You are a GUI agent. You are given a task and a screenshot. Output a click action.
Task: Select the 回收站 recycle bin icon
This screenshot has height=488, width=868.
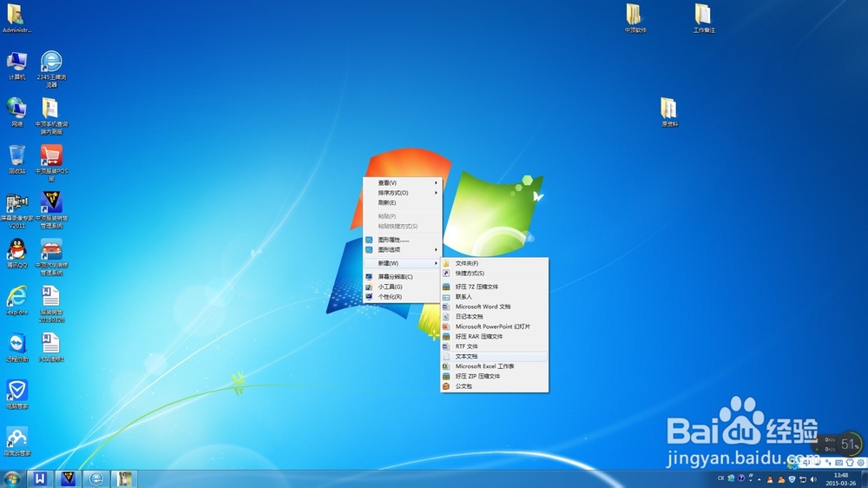[x=17, y=159]
